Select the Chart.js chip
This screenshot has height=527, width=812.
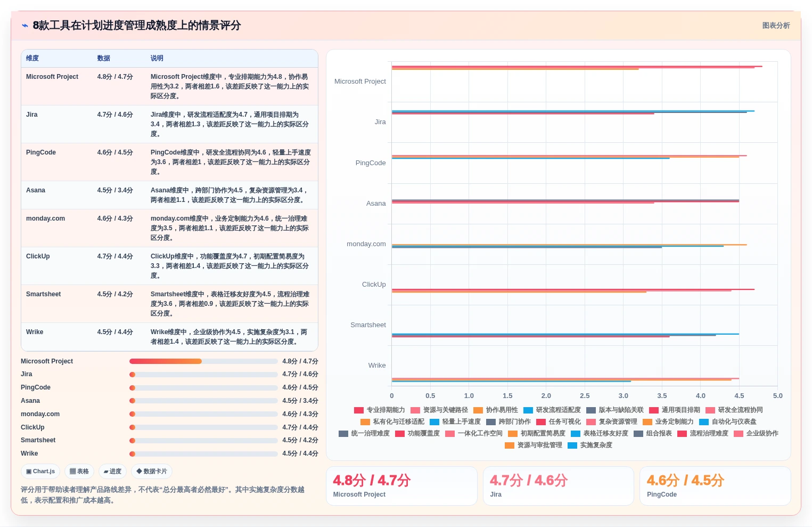[x=40, y=472]
